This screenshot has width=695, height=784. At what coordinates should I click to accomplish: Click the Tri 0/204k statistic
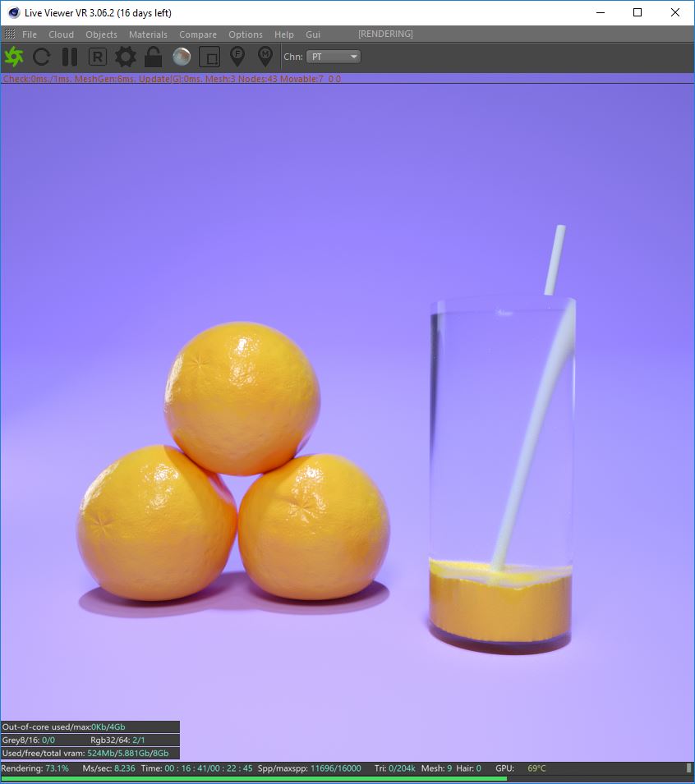point(395,768)
